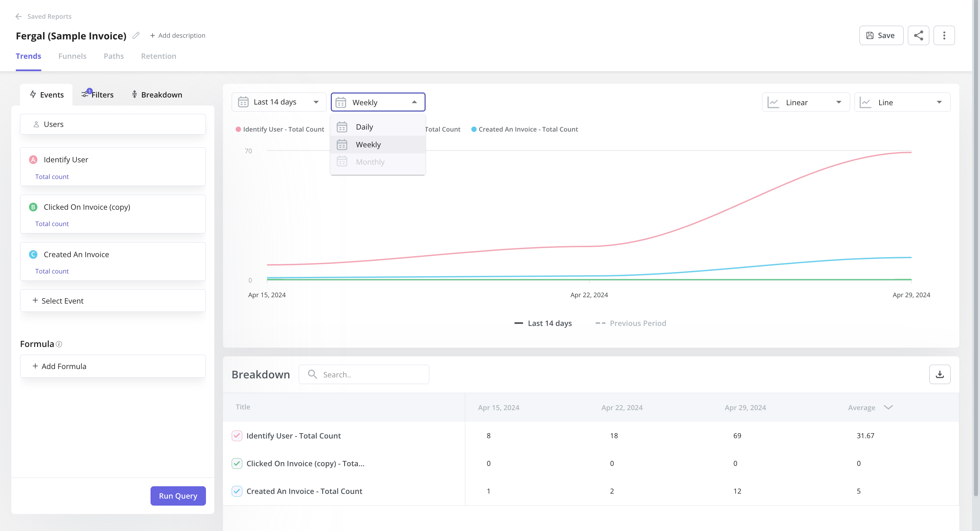The width and height of the screenshot is (980, 531).
Task: Uncheck Clicked On Invoice (copy) row
Action: pos(237,464)
